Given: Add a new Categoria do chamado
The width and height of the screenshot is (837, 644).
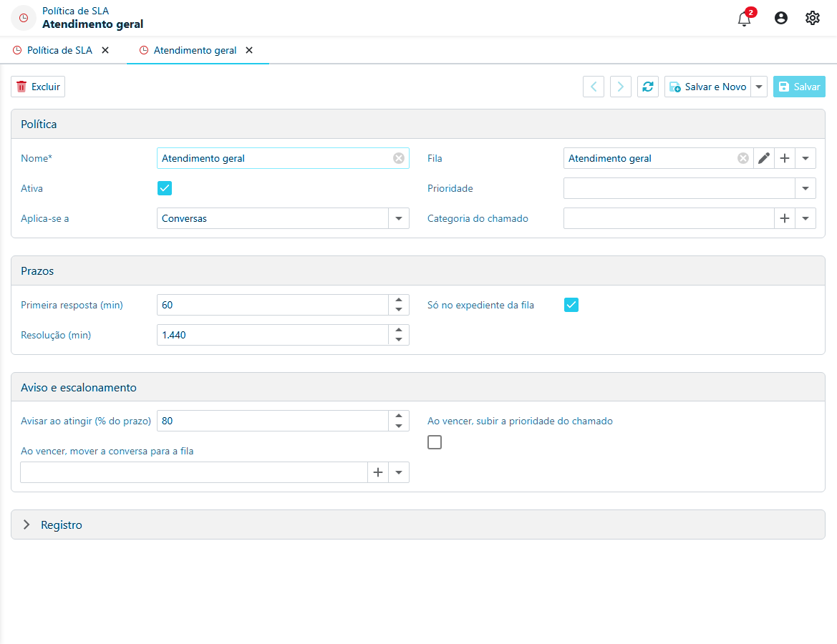Looking at the screenshot, I should [785, 218].
